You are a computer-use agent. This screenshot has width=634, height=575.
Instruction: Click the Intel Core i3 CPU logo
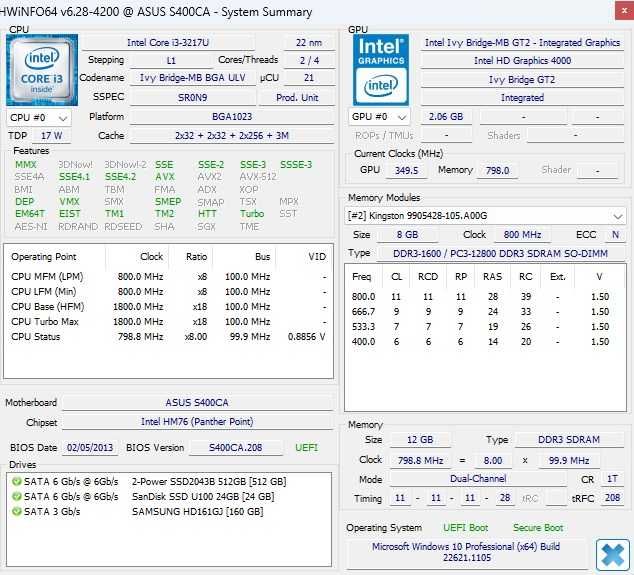pos(42,70)
